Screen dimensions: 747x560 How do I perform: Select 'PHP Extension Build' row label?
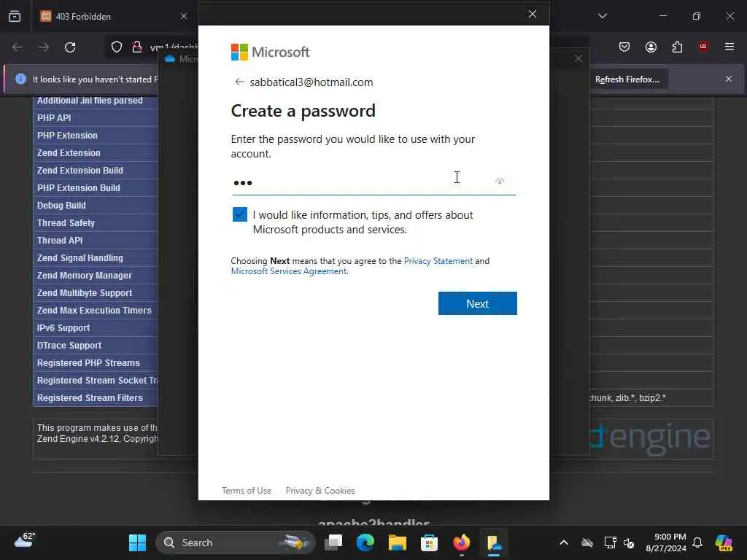(79, 187)
